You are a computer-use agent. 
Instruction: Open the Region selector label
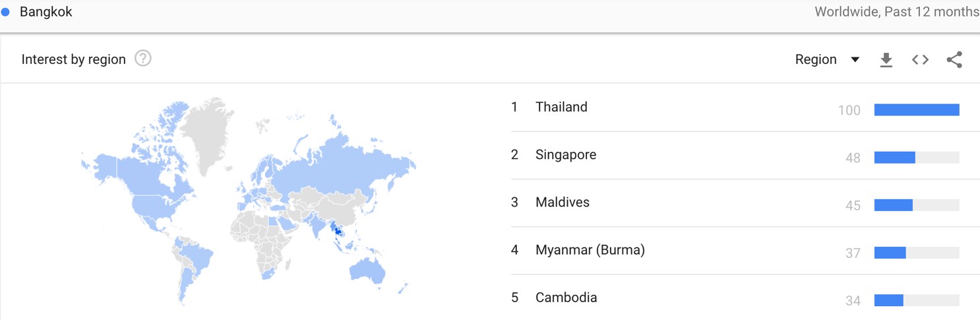[x=816, y=59]
